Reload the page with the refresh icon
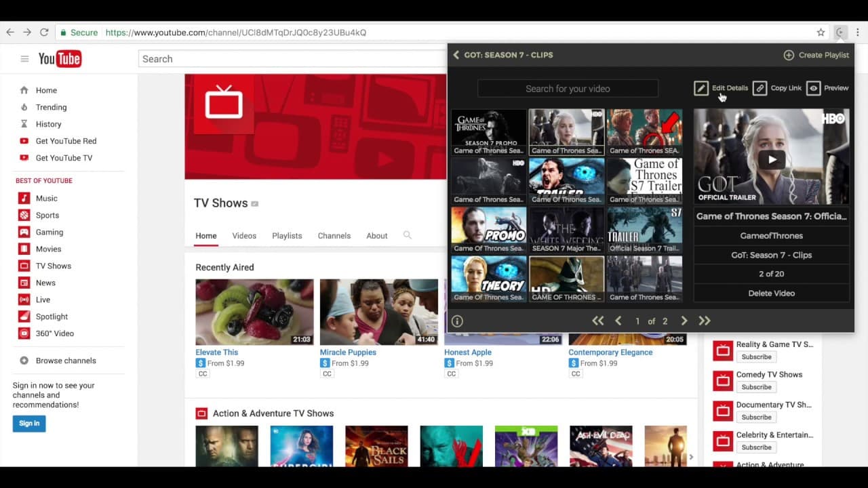This screenshot has width=868, height=488. coord(44,32)
